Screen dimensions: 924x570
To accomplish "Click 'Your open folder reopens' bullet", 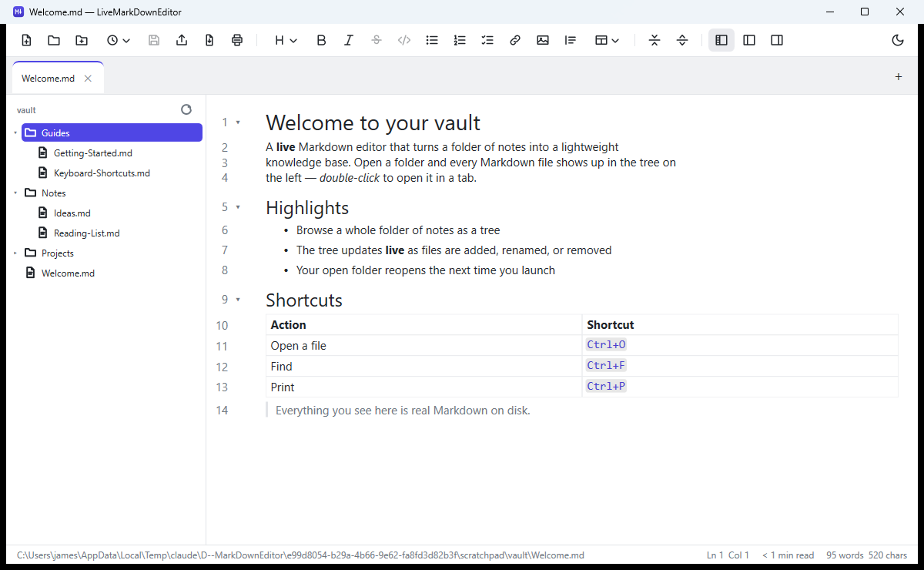I will [426, 270].
